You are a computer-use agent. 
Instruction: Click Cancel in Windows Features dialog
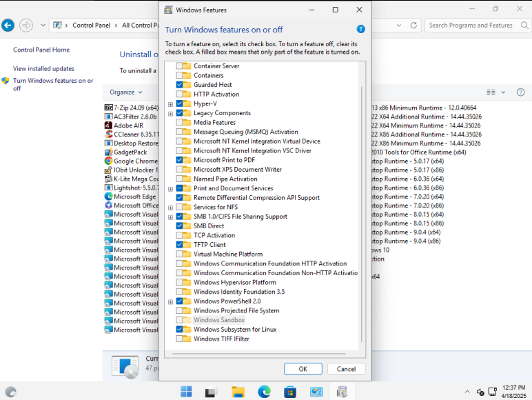pyautogui.click(x=346, y=369)
